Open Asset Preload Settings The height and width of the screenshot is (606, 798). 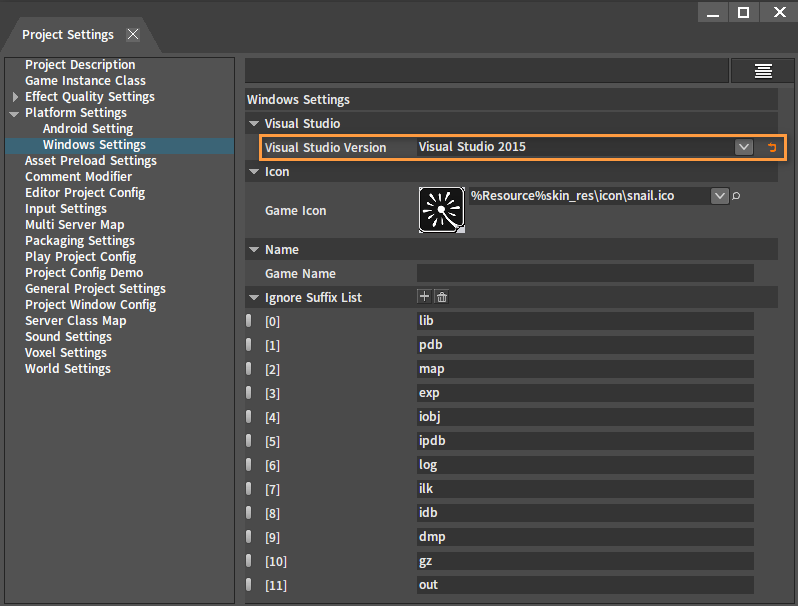click(x=91, y=161)
